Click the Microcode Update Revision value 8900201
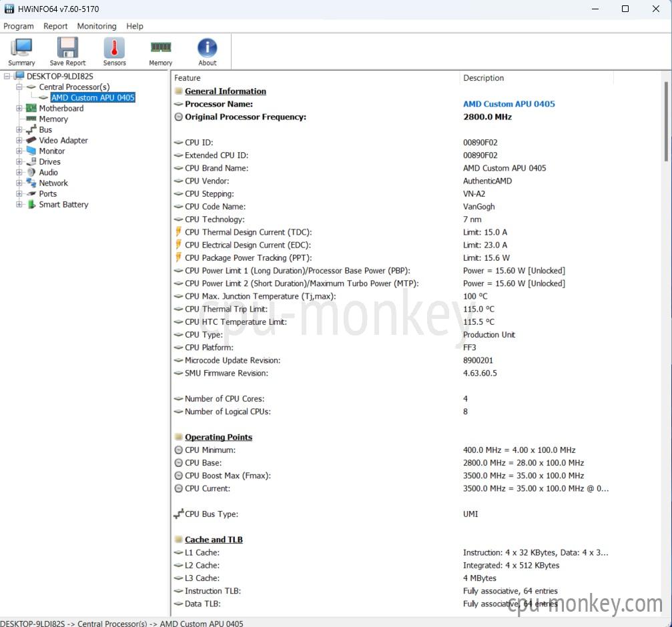The image size is (672, 627). [x=478, y=360]
